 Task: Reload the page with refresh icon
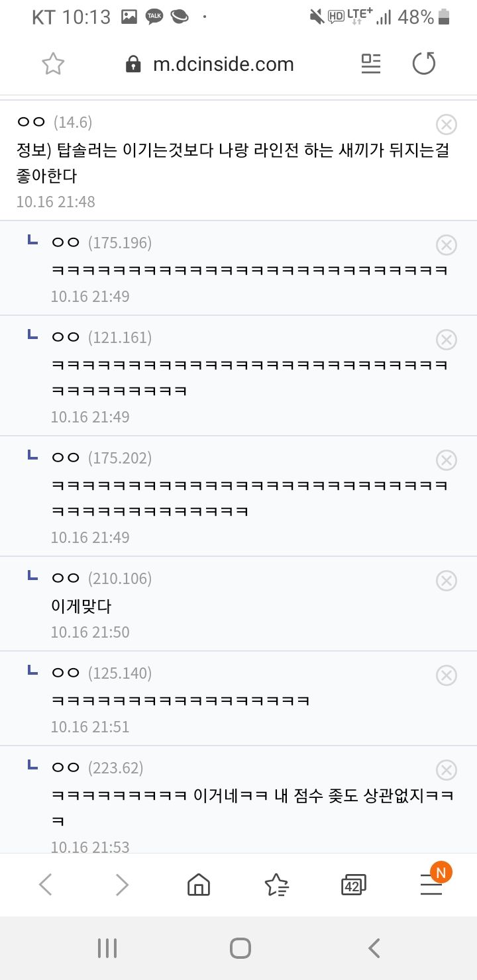coord(424,64)
